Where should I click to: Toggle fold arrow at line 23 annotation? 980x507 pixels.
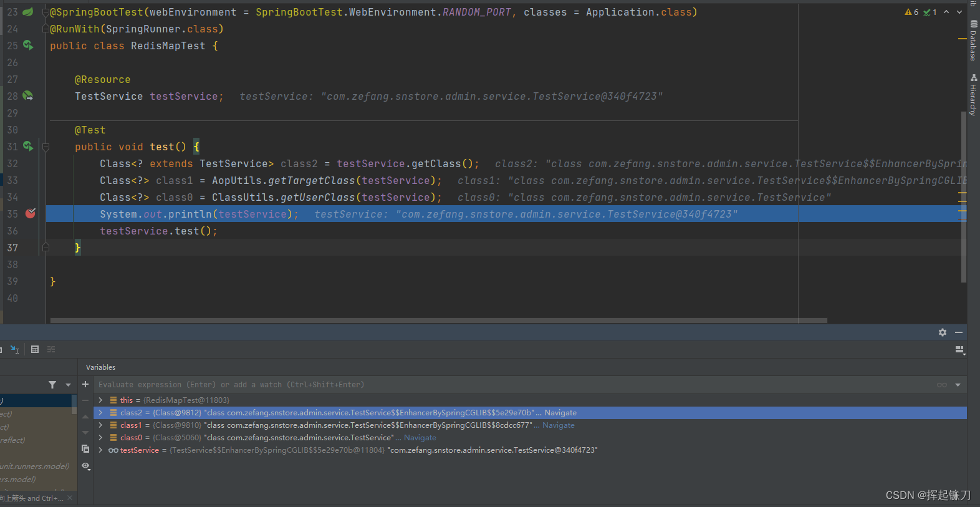(x=46, y=12)
